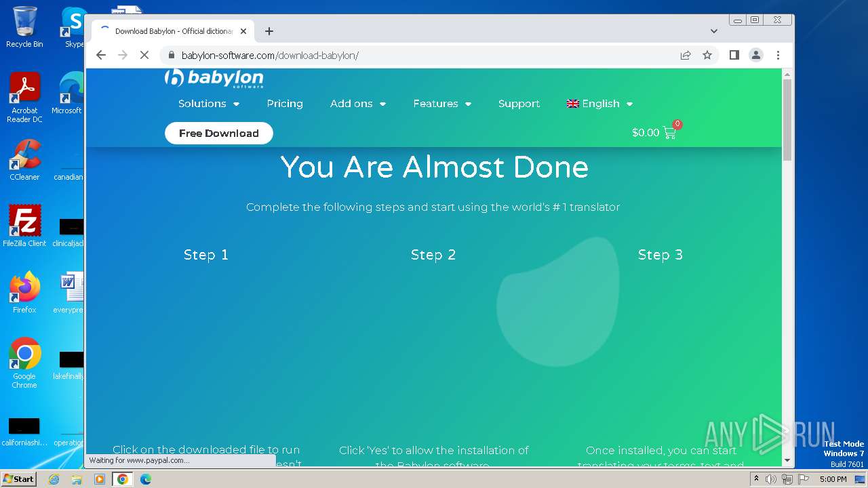Image resolution: width=868 pixels, height=488 pixels.
Task: Bookmark this page with the star icon
Action: click(707, 55)
